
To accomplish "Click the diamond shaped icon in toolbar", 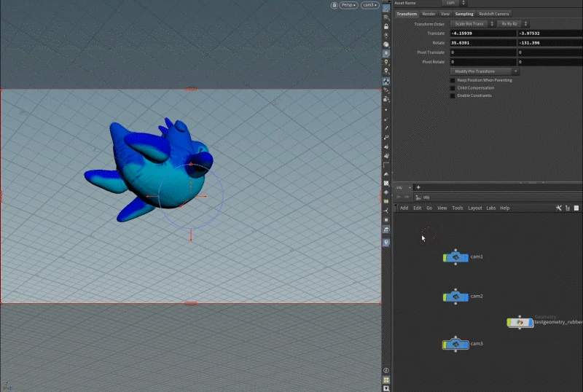I will [x=386, y=192].
